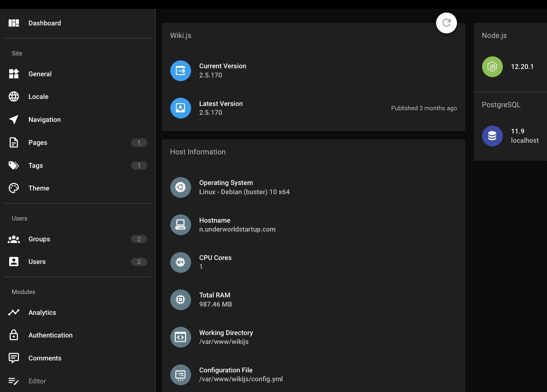
Task: Click the Total RAM memory icon
Action: pos(181,300)
